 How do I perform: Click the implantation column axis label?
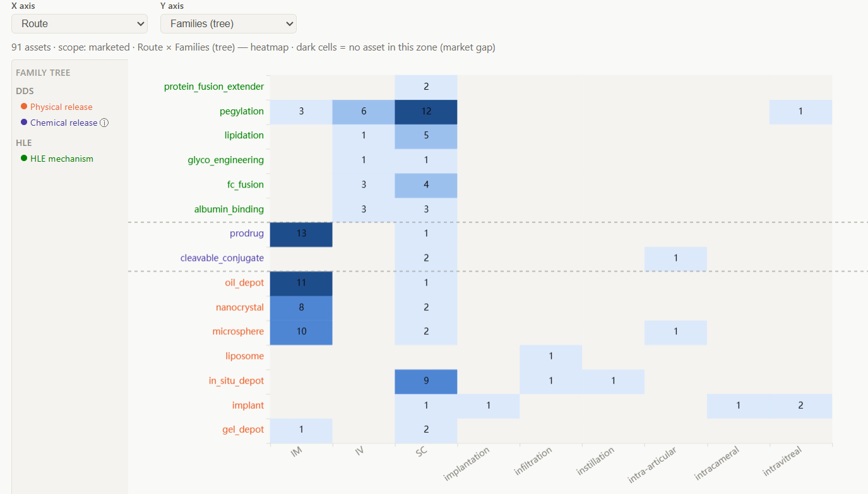[x=467, y=464]
